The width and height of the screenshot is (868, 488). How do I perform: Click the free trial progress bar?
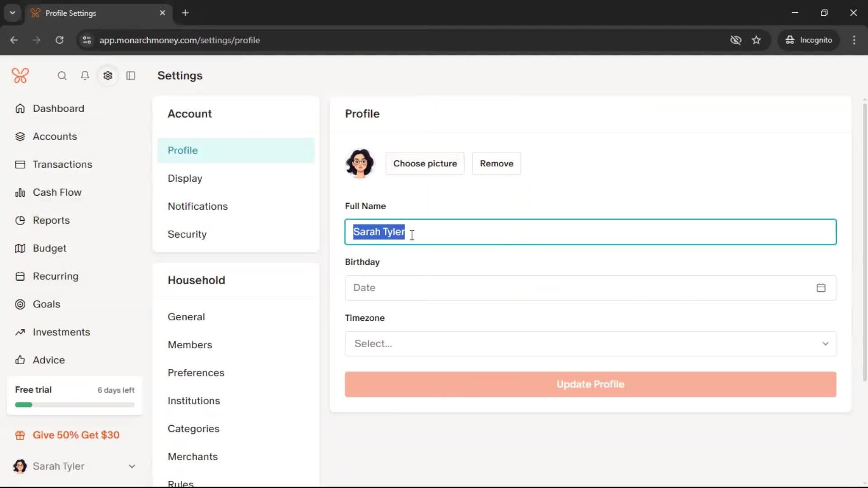(75, 405)
